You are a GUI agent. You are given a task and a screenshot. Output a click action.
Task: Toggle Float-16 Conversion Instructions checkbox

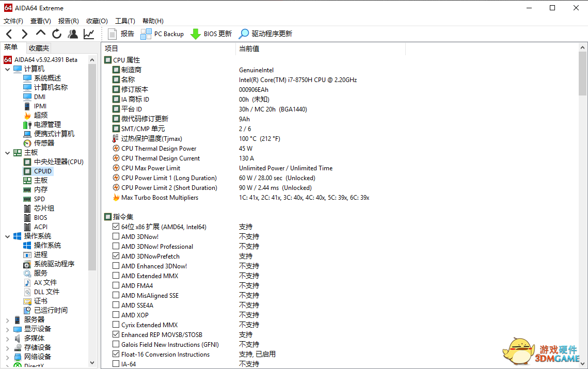tap(116, 354)
